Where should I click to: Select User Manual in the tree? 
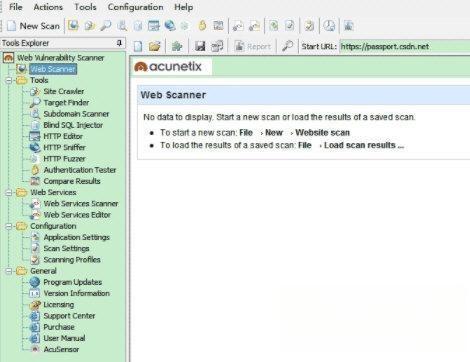pos(64,338)
